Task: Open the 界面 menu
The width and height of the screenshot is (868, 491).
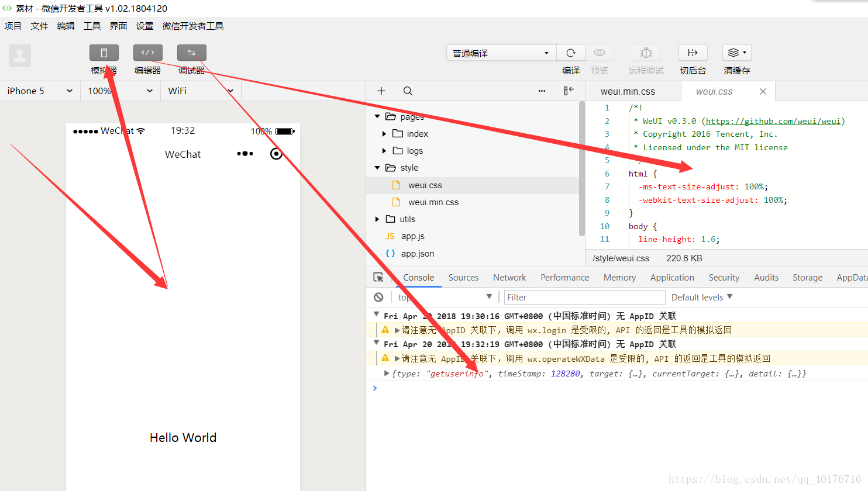Action: pyautogui.click(x=118, y=26)
